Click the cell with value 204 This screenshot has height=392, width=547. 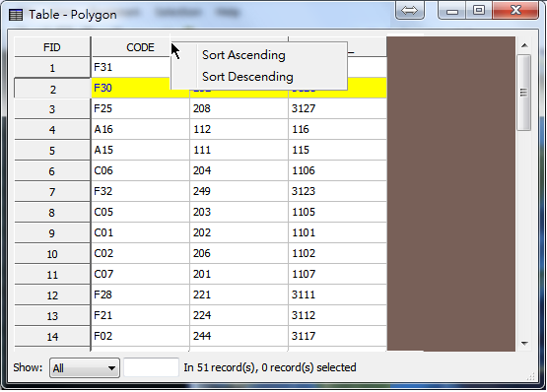pos(239,170)
